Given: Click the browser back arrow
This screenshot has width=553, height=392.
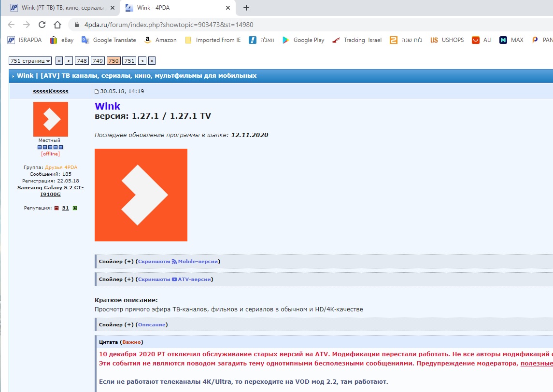Looking at the screenshot, I should (11, 25).
